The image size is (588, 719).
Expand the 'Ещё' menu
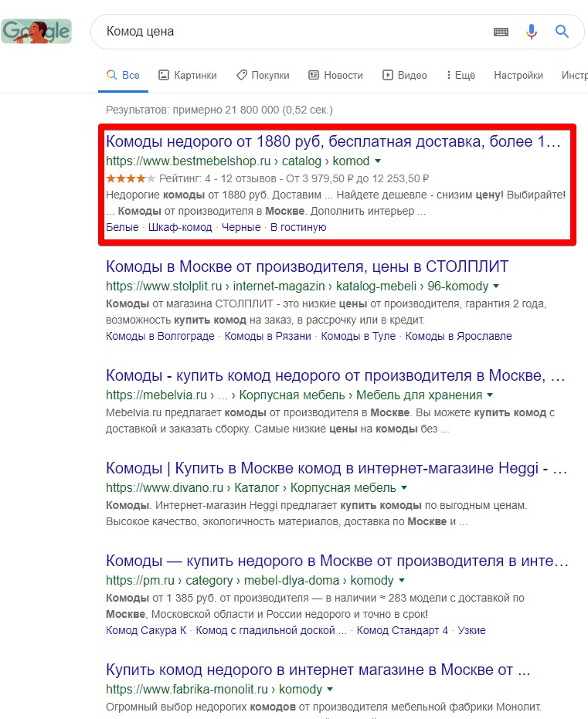point(461,75)
